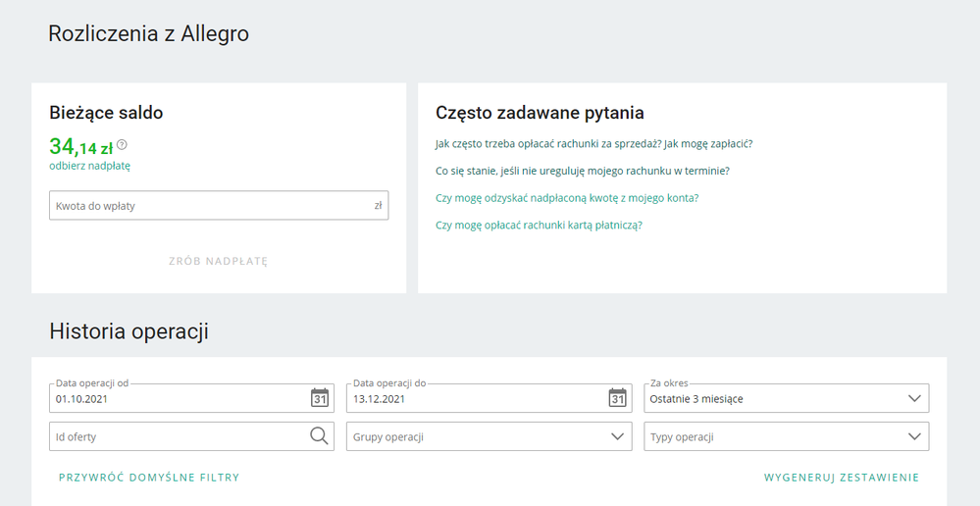The width and height of the screenshot is (980, 506).
Task: Expand the Za okres dropdown
Action: (786, 398)
